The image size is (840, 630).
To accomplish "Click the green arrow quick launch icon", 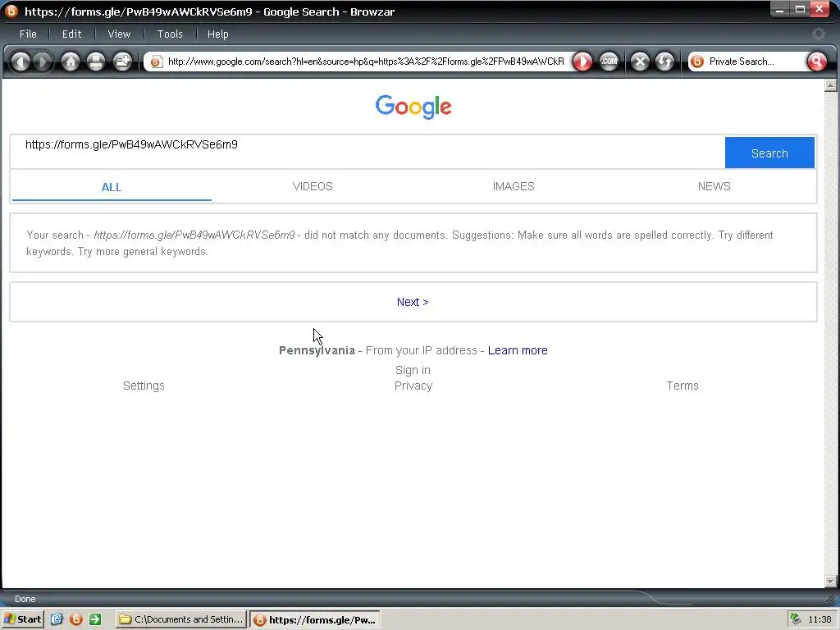I will point(95,619).
